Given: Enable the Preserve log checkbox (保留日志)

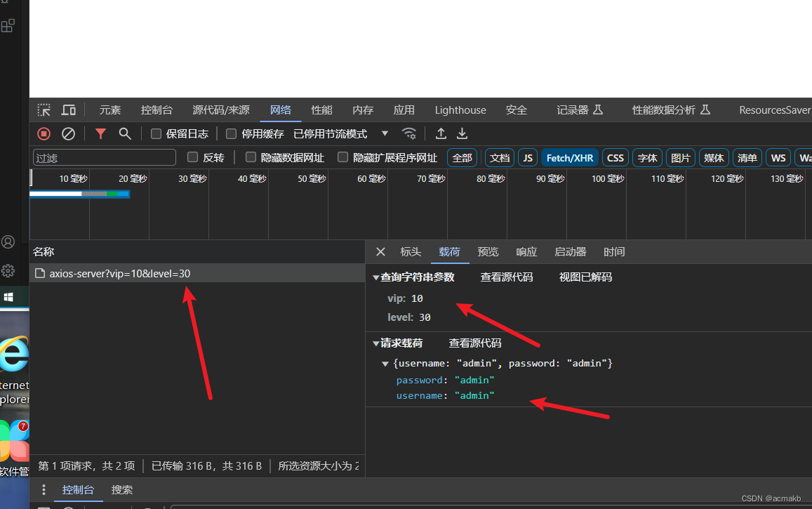Looking at the screenshot, I should tap(156, 134).
